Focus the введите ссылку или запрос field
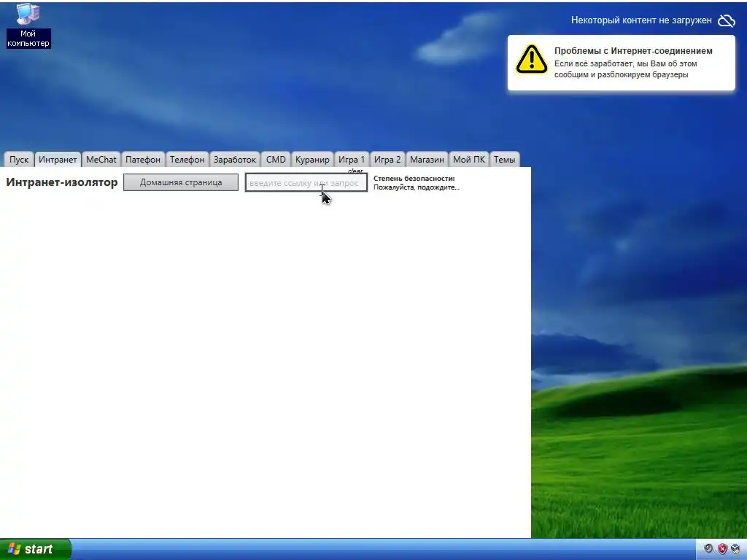This screenshot has width=747, height=560. [x=306, y=182]
